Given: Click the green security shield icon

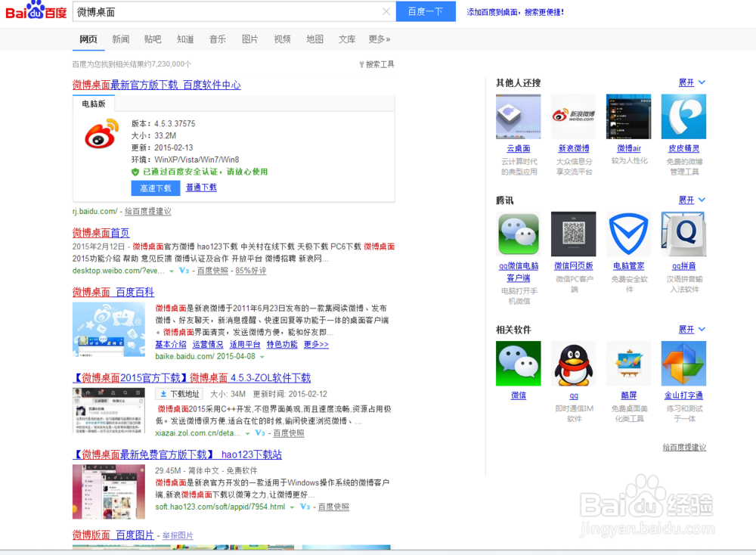Looking at the screenshot, I should [135, 172].
